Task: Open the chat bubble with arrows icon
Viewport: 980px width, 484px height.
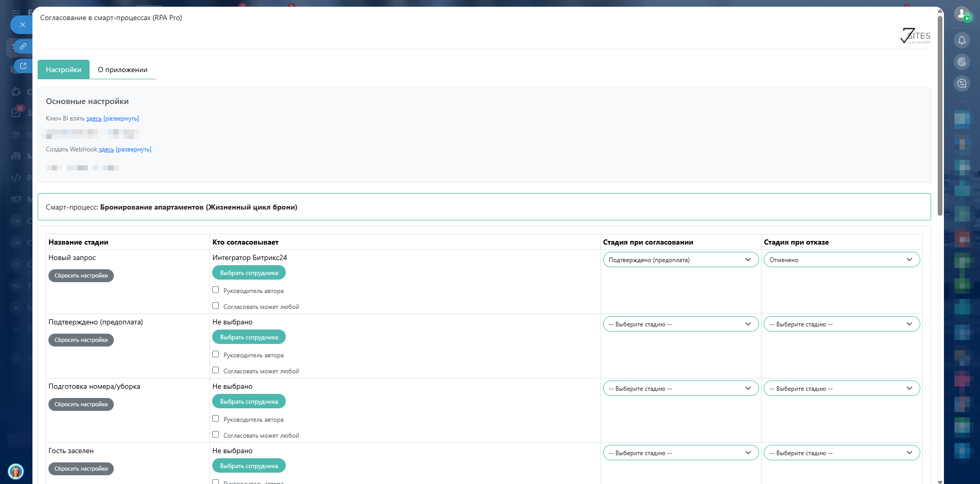Action: pos(962,83)
